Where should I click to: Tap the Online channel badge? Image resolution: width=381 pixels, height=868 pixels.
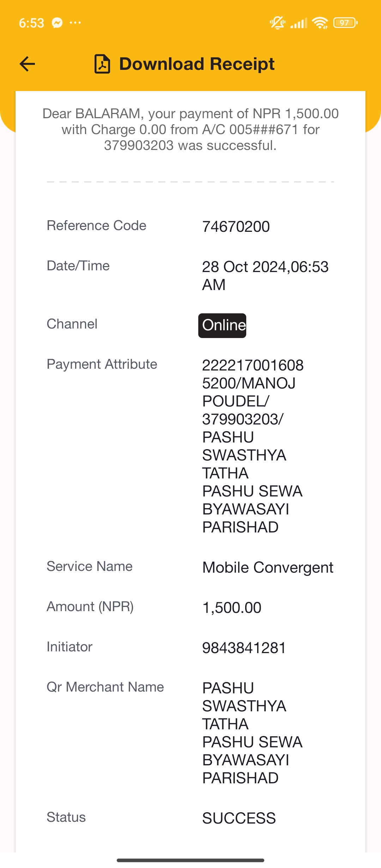pyautogui.click(x=222, y=325)
